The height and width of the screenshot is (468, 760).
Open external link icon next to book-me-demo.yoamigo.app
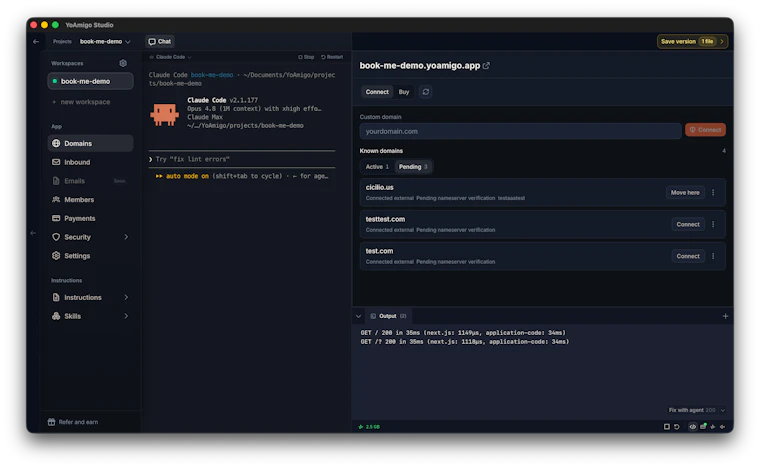point(486,66)
